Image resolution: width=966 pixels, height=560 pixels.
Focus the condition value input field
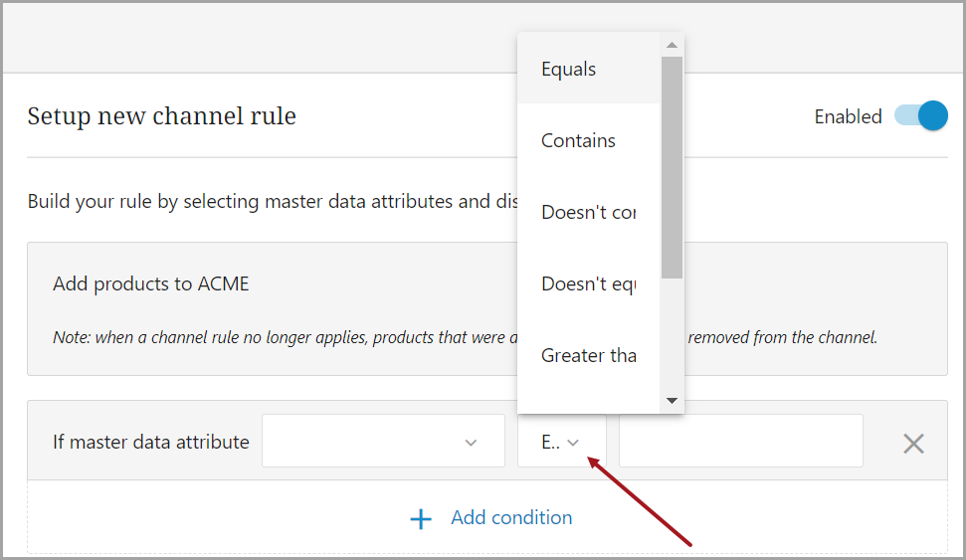(740, 442)
